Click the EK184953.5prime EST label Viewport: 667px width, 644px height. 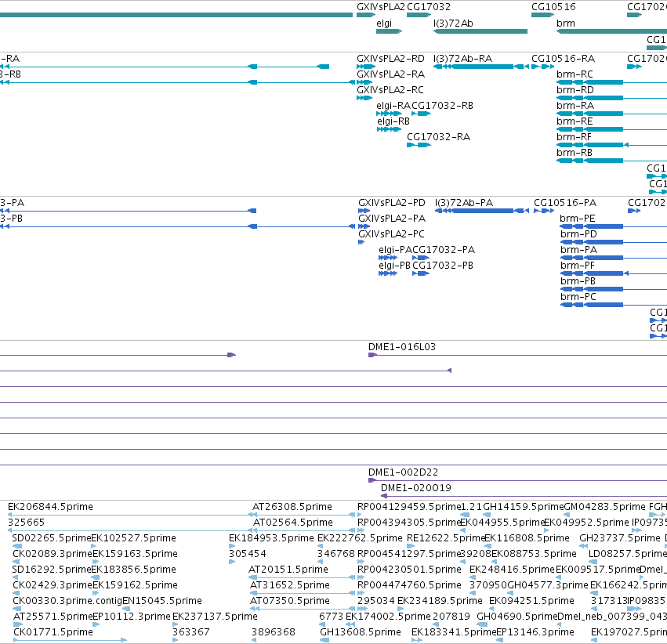click(271, 538)
